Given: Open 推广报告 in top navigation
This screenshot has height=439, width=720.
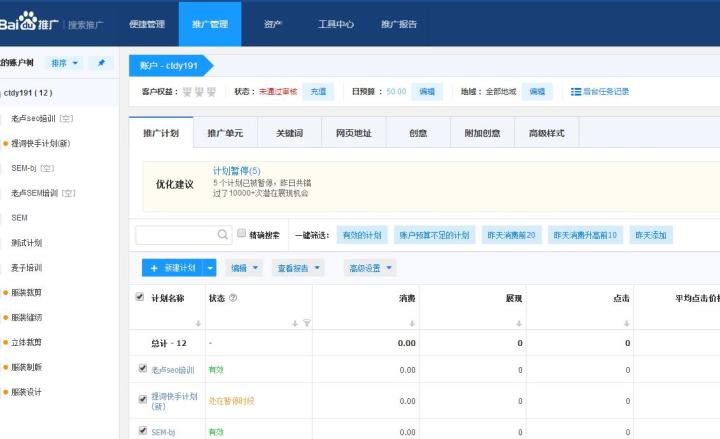Looking at the screenshot, I should tap(399, 24).
